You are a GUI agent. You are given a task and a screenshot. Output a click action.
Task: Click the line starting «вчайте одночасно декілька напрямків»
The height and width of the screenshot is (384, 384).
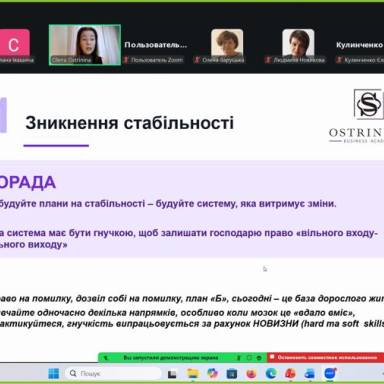click(178, 313)
